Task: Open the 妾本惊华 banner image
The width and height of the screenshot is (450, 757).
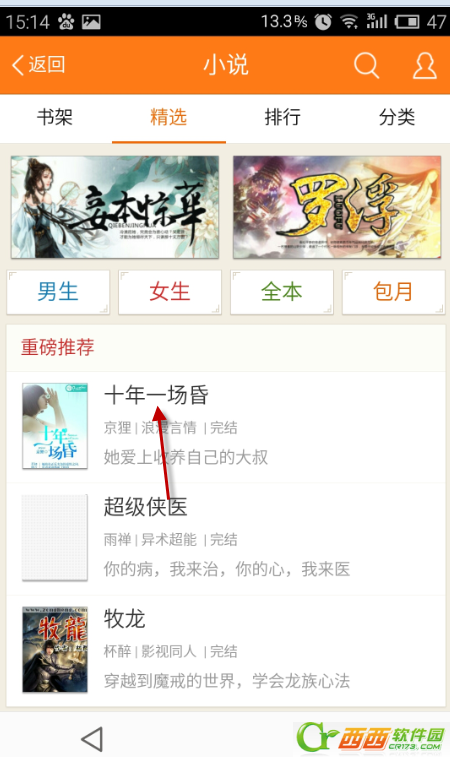Action: [x=115, y=207]
